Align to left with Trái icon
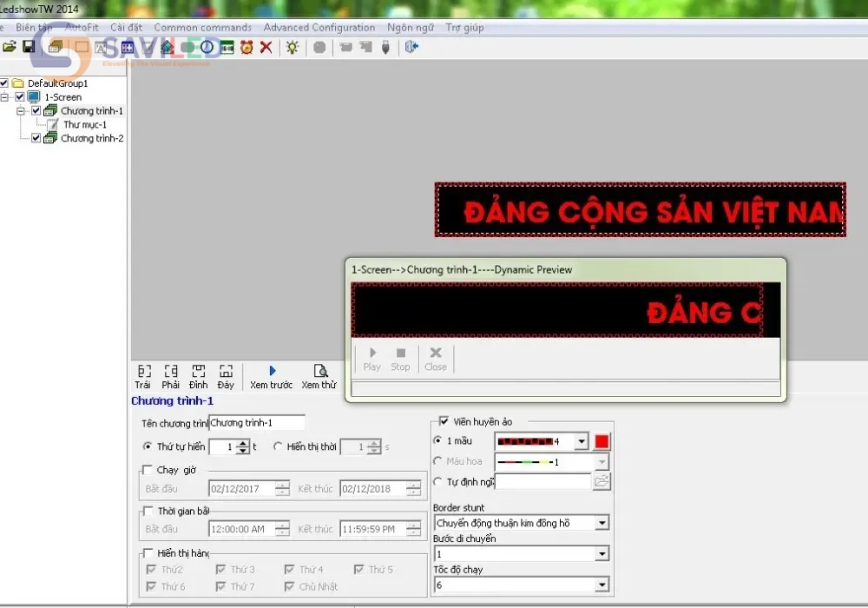The image size is (868, 608). point(143,371)
